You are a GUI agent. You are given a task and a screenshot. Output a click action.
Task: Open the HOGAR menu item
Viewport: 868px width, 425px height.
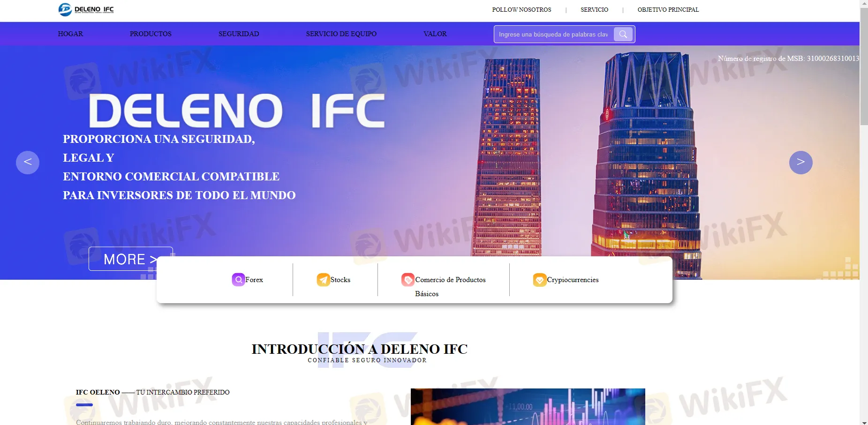pos(70,34)
